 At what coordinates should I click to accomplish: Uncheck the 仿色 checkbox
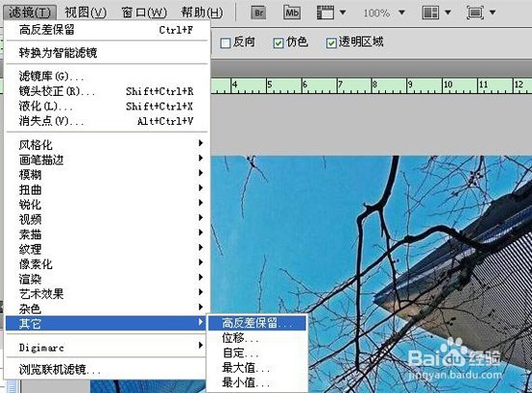coord(279,44)
